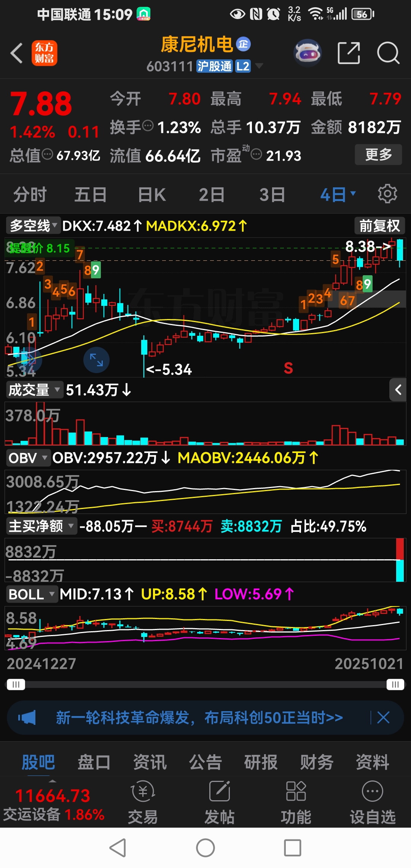Tap 设自选 add watchlist icon
Viewport: 411px width, 868px height.
tap(373, 802)
